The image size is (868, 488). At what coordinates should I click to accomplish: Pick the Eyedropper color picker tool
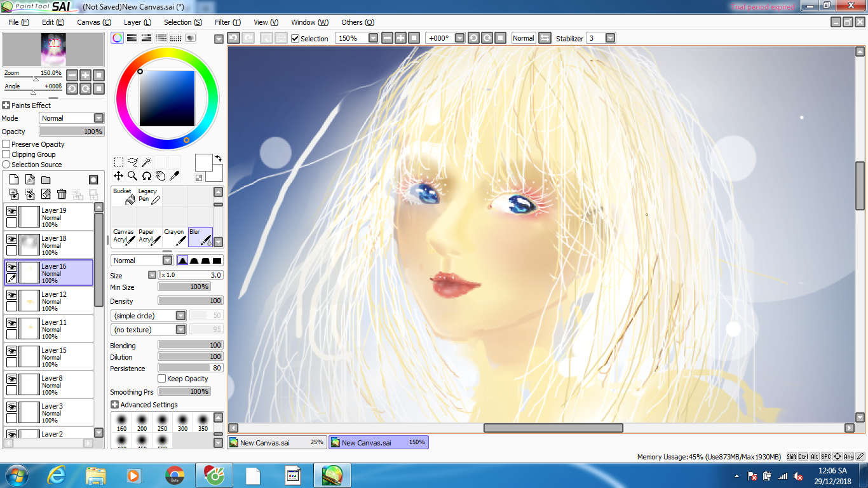tap(174, 176)
